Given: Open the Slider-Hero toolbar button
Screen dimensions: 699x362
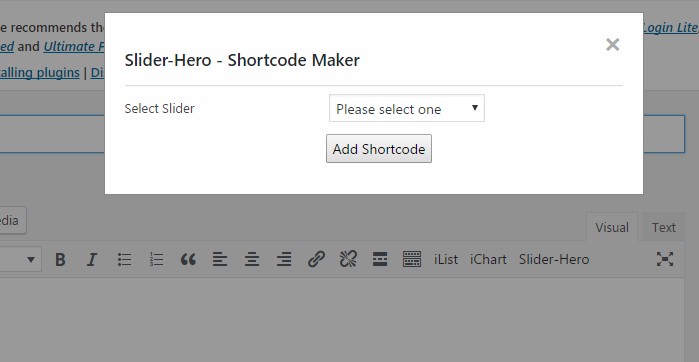Looking at the screenshot, I should click(554, 259).
